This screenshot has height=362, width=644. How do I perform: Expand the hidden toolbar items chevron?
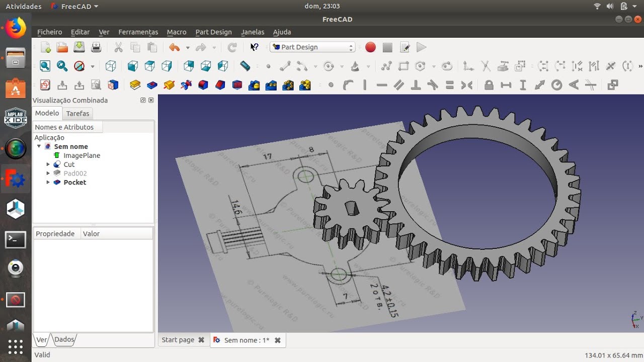pyautogui.click(x=640, y=66)
